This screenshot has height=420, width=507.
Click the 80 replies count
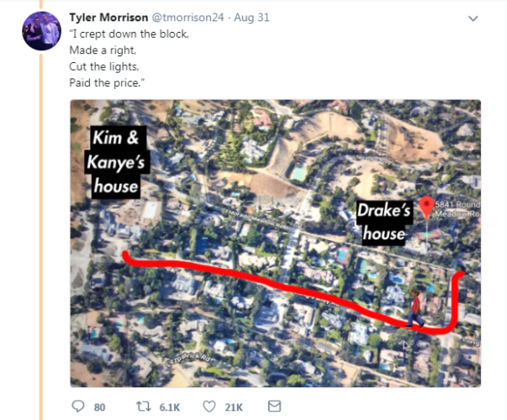[99, 407]
